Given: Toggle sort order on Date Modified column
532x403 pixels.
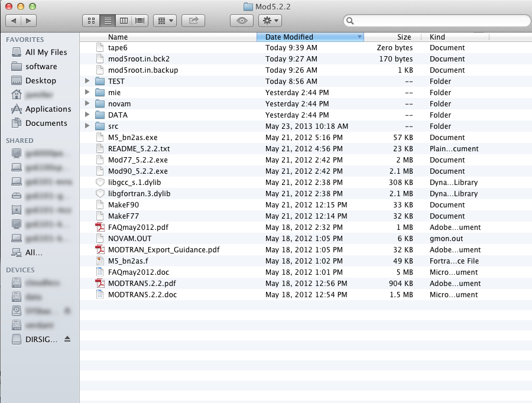Looking at the screenshot, I should point(288,37).
